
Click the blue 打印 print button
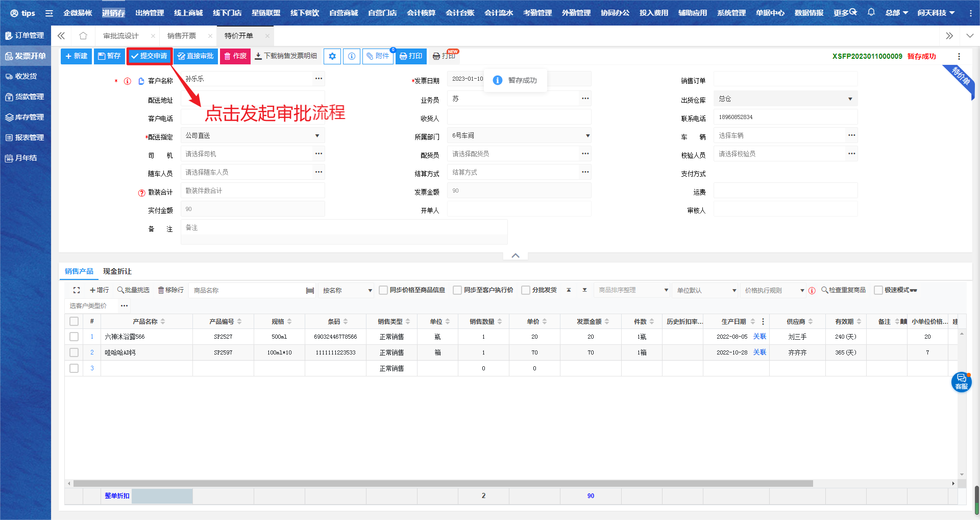pyautogui.click(x=411, y=56)
